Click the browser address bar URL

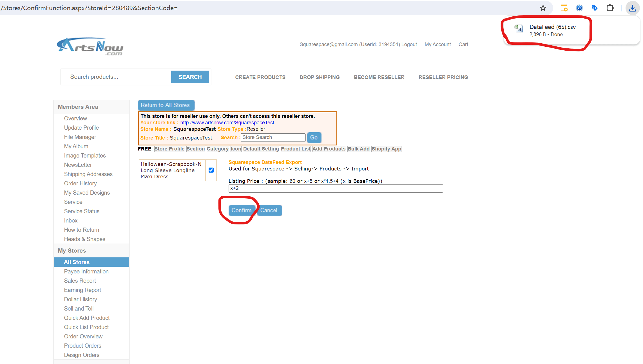[x=90, y=8]
